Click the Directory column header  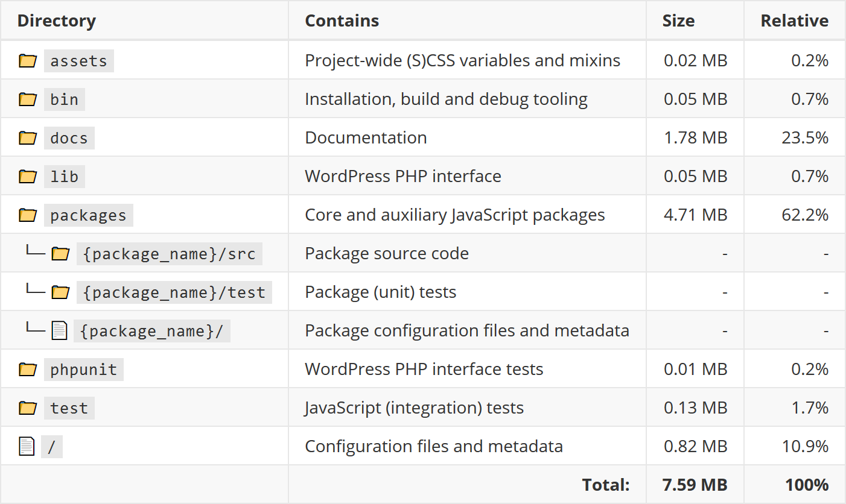point(56,20)
